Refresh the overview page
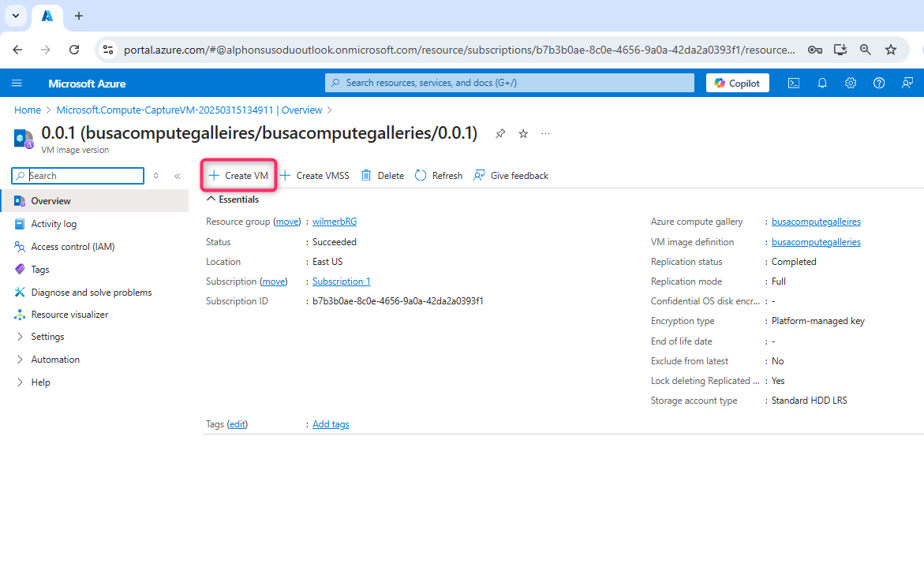Screen dimensions: 924x563 tap(439, 176)
